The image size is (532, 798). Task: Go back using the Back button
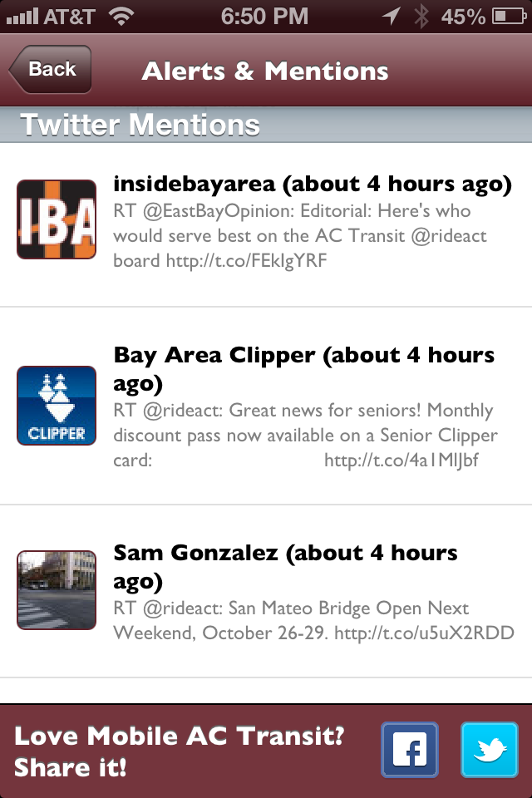pyautogui.click(x=50, y=69)
